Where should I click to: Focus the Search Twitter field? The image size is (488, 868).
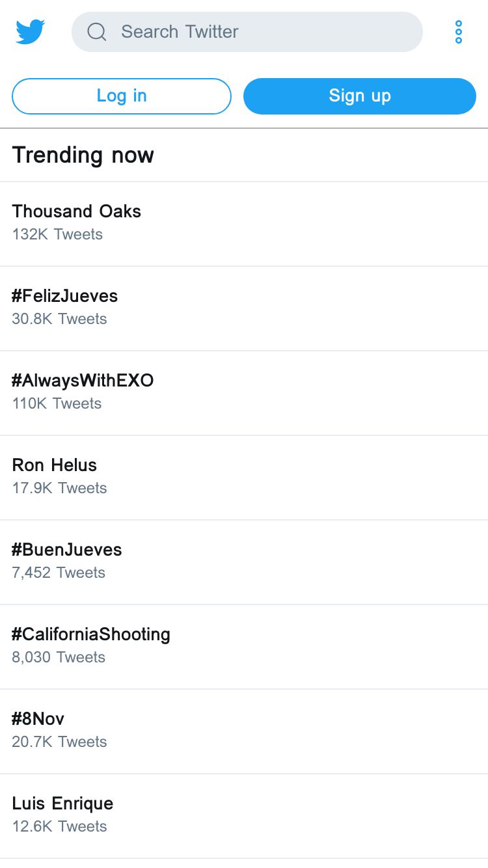(247, 32)
